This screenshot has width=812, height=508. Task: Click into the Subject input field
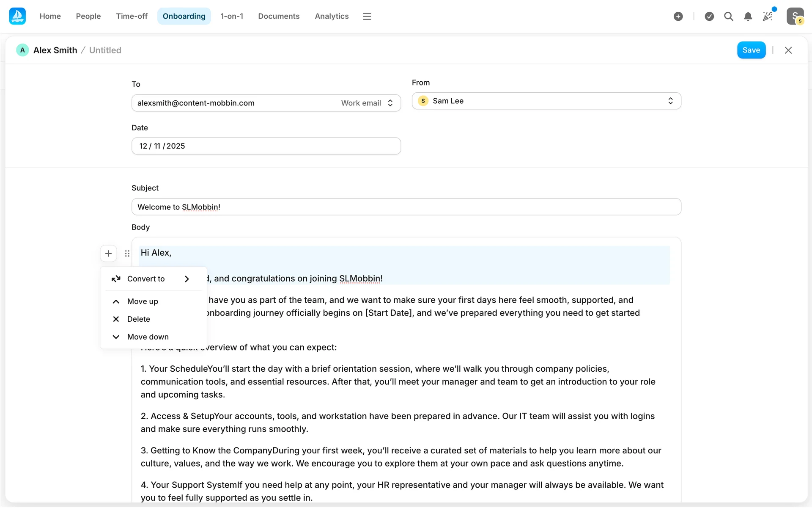pyautogui.click(x=406, y=207)
